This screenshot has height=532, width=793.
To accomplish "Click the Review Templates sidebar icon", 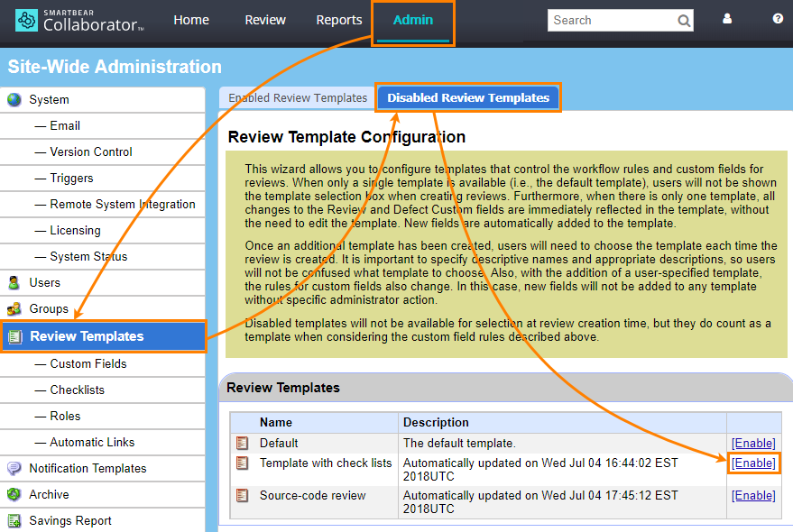I will (13, 336).
